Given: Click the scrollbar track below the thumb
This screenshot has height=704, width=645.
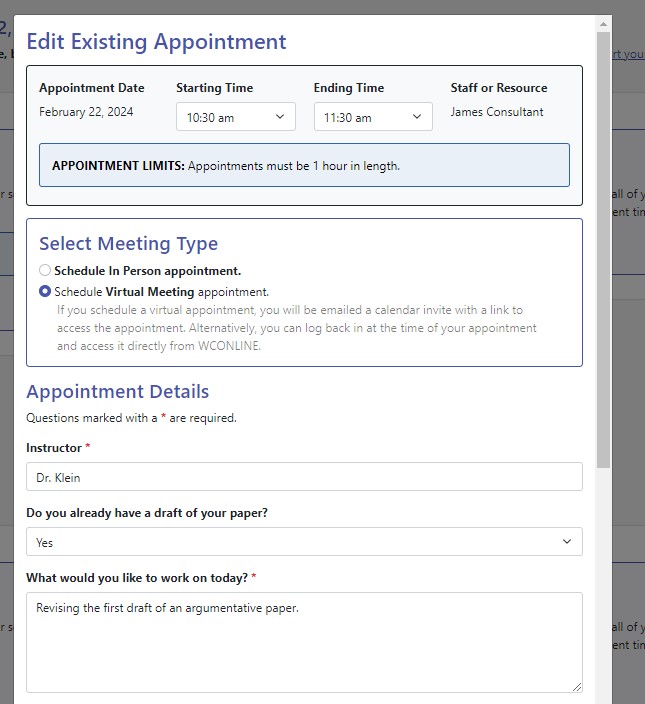Looking at the screenshot, I should [x=603, y=580].
